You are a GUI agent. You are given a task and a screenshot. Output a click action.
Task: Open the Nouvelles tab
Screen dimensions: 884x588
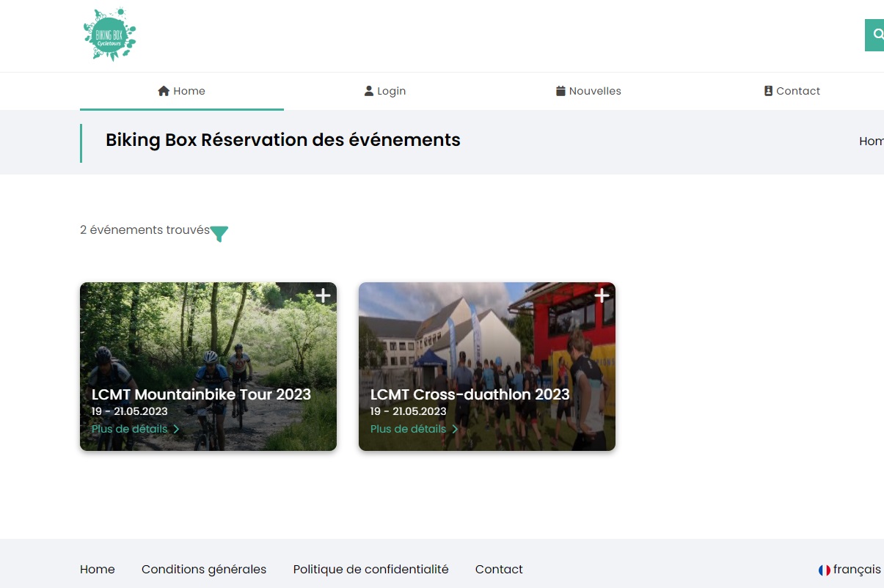pyautogui.click(x=588, y=91)
